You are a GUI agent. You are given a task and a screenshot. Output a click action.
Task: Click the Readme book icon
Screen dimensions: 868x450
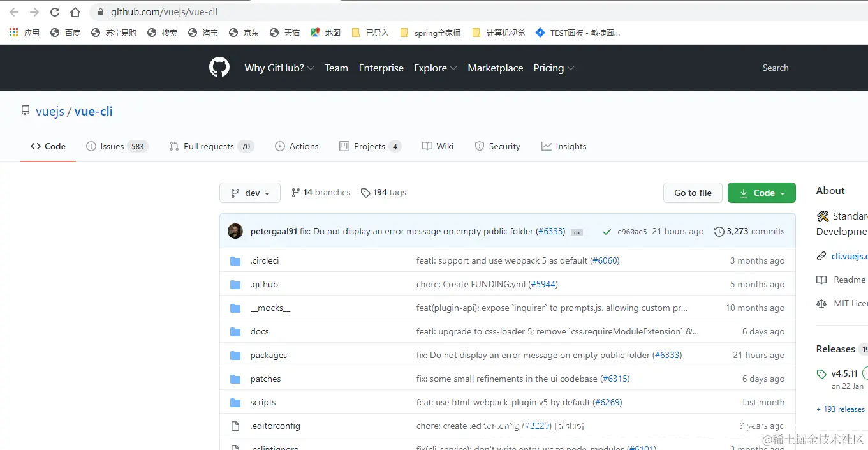tap(821, 280)
